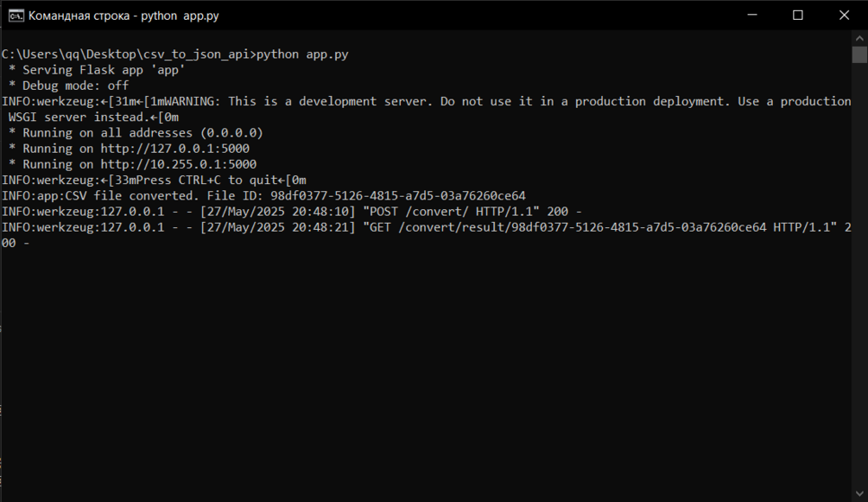Maximize the Command Prompt window
This screenshot has width=868, height=502.
(x=798, y=15)
